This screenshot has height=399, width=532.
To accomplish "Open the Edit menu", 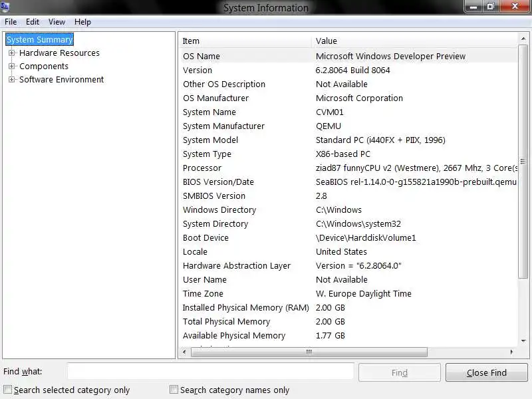I will (33, 22).
